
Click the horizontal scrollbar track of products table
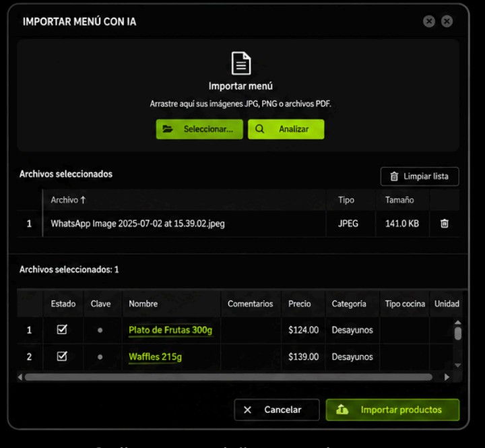click(228, 377)
